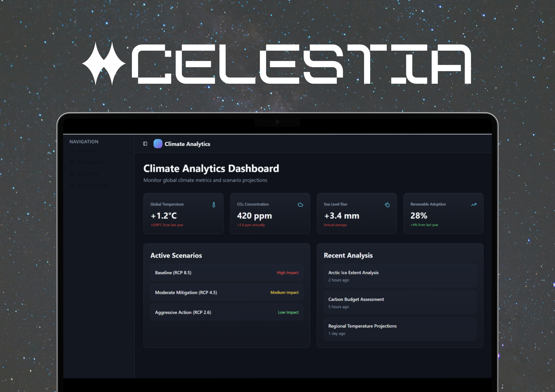The width and height of the screenshot is (555, 392).
Task: Click the Dashboard home icon in sidebar
Action: (x=72, y=151)
